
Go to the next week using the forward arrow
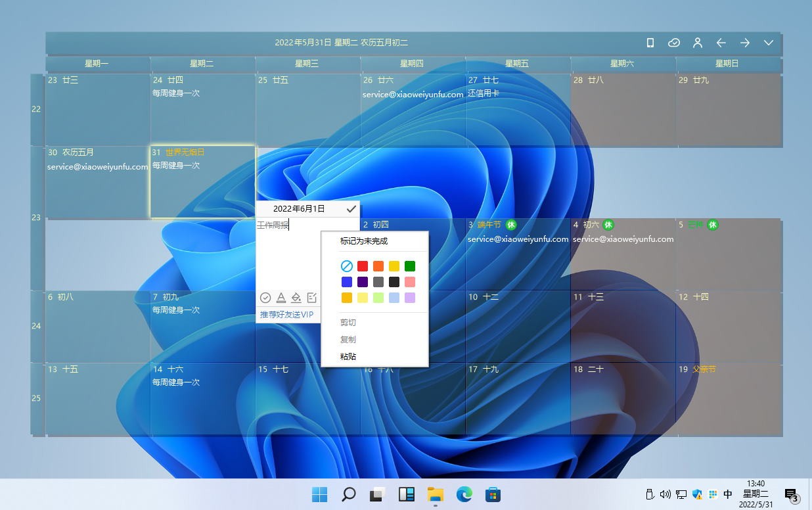745,43
